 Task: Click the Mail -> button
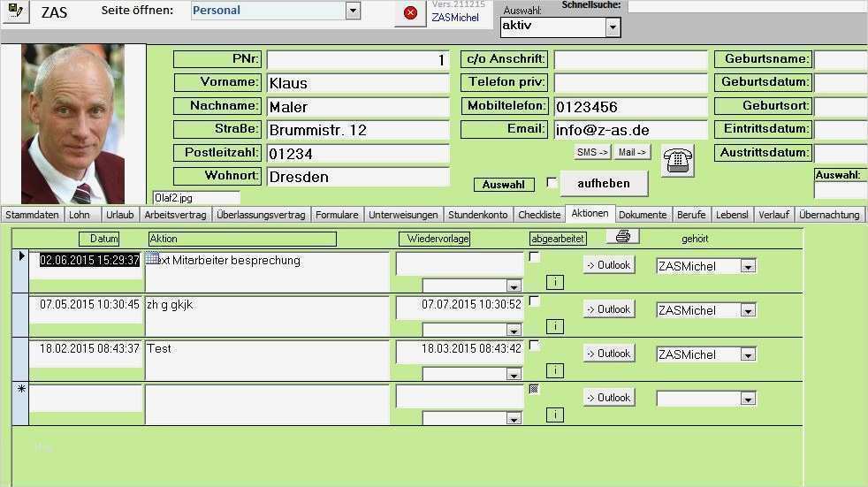632,152
